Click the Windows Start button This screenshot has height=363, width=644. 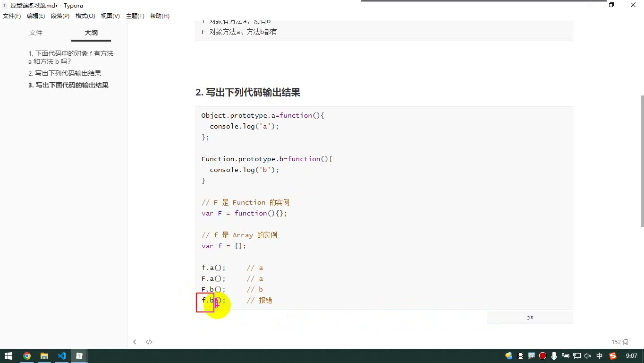point(8,356)
